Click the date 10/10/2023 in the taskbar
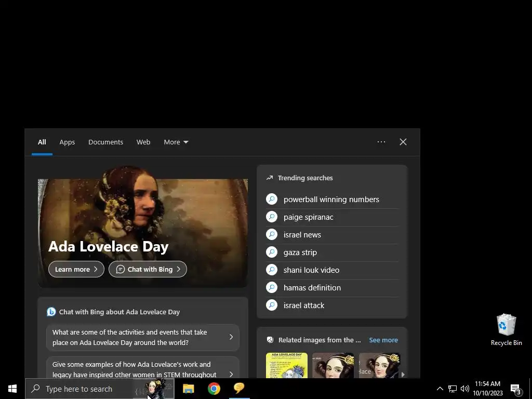Screen dimensions: 532x399 pyautogui.click(x=488, y=393)
